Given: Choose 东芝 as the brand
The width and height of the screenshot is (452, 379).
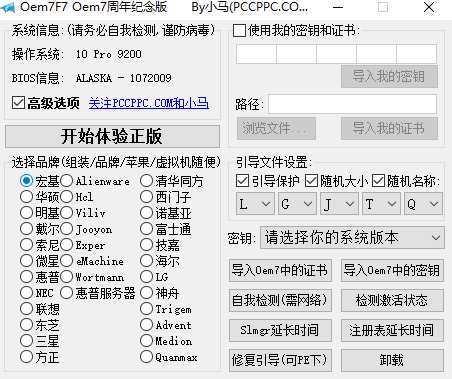Looking at the screenshot, I should click(x=26, y=325).
